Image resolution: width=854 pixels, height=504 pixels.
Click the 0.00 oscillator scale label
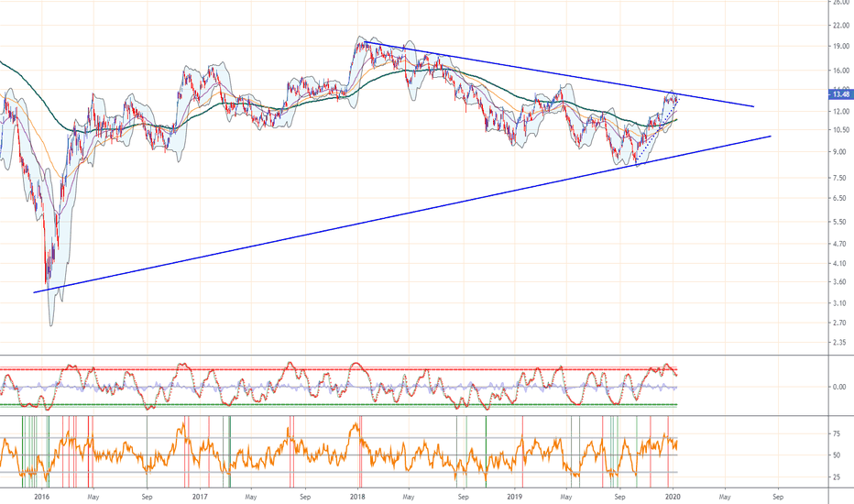[839, 387]
